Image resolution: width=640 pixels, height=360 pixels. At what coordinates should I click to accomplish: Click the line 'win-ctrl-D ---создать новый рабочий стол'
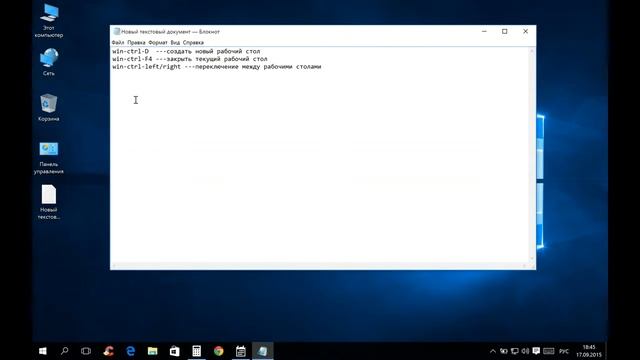(x=186, y=51)
